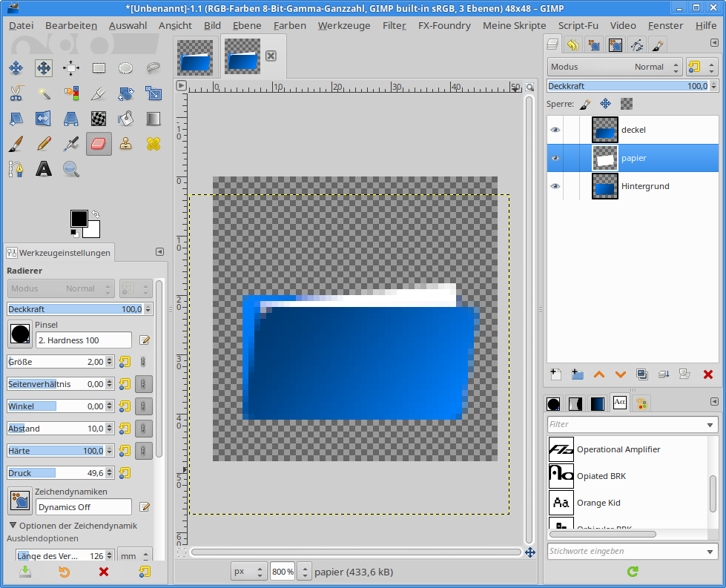Open the Ebene menu

tap(247, 25)
